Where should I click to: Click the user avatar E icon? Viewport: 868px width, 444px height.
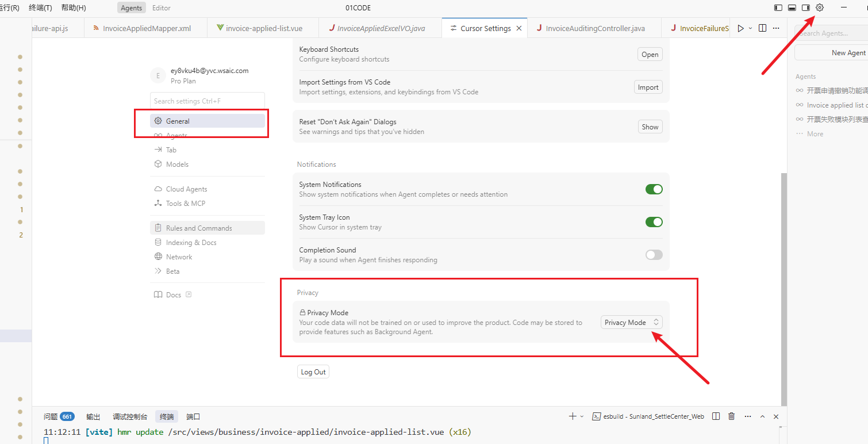click(158, 76)
